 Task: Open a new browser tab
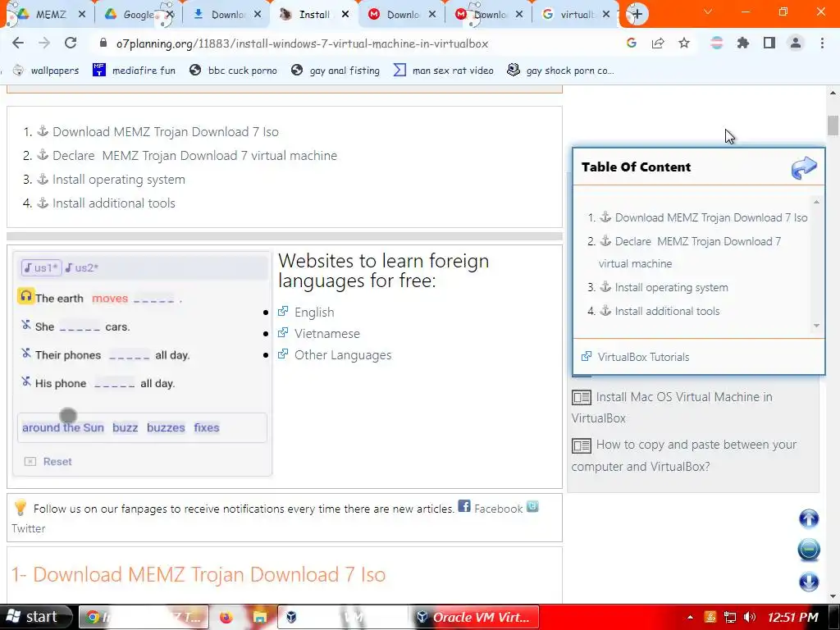click(x=637, y=15)
